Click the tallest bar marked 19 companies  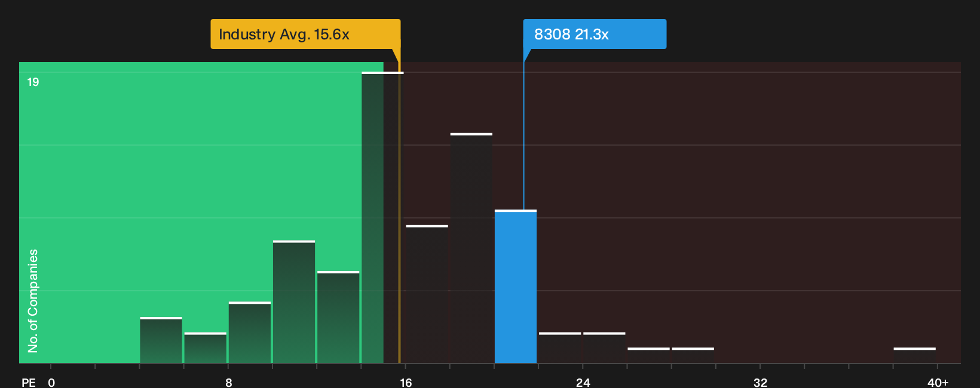pyautogui.click(x=382, y=217)
